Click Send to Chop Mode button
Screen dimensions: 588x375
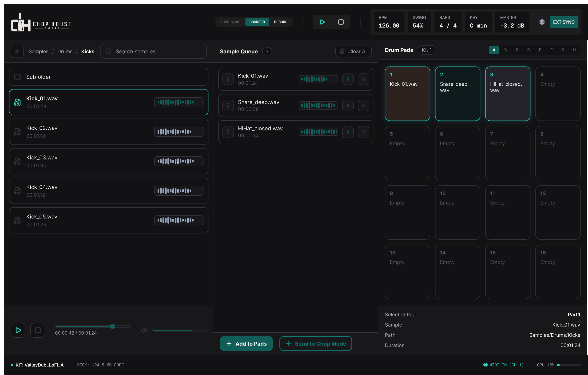[315, 343]
